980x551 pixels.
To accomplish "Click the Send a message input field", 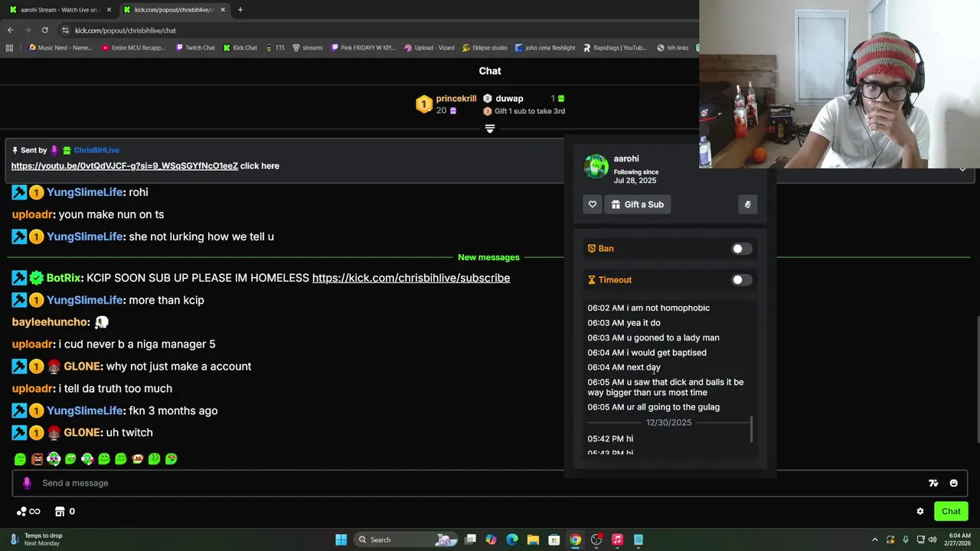I will point(490,483).
